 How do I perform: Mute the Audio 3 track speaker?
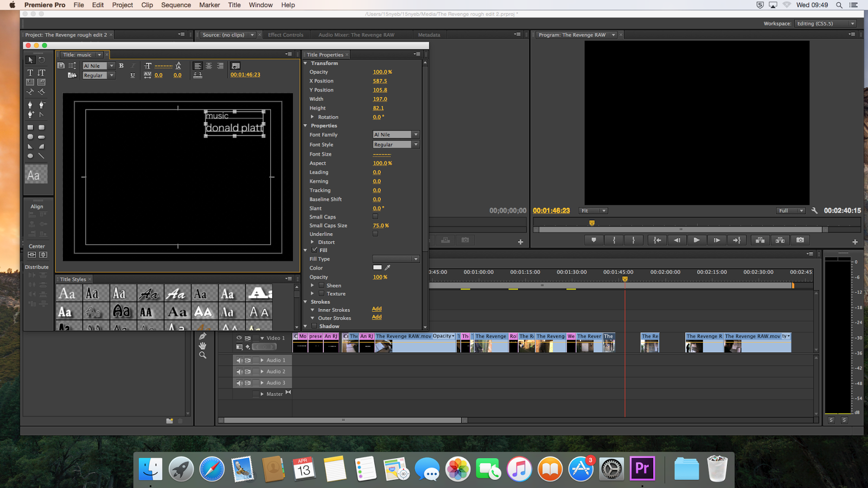tap(240, 383)
